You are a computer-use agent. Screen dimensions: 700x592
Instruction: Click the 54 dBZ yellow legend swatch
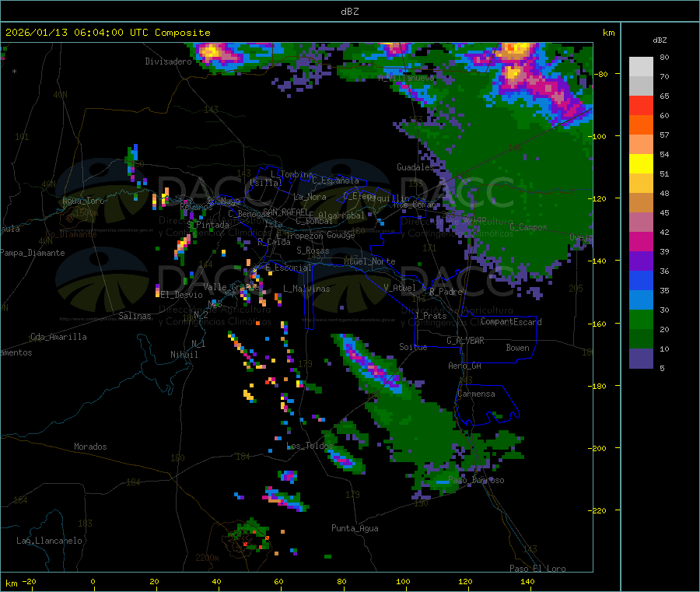click(x=641, y=164)
